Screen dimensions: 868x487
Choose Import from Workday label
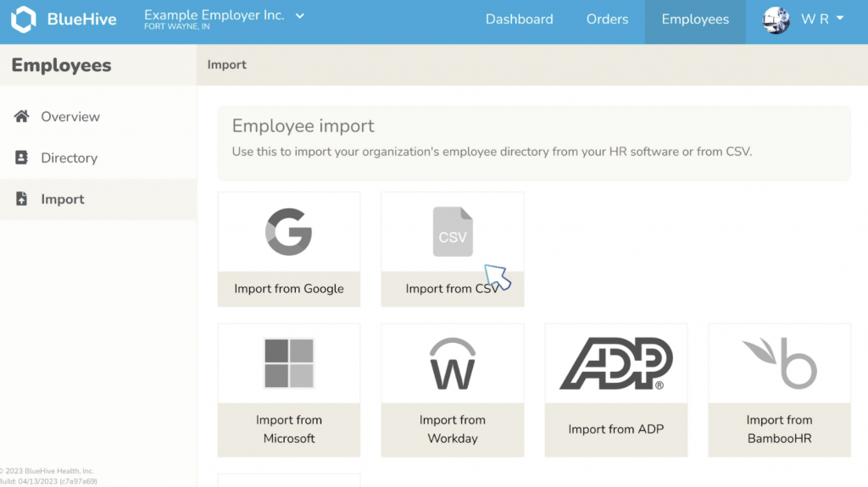click(x=453, y=429)
